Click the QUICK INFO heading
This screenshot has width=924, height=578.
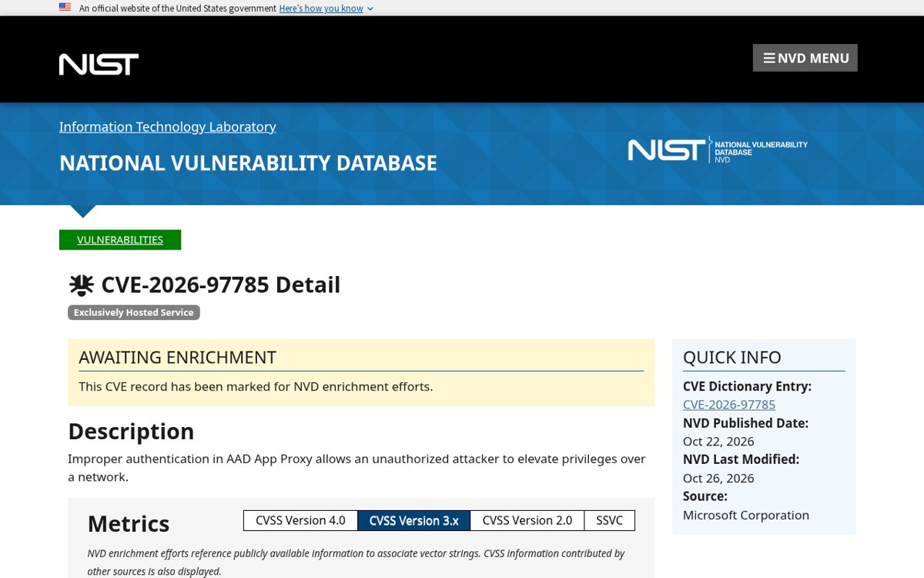731,358
